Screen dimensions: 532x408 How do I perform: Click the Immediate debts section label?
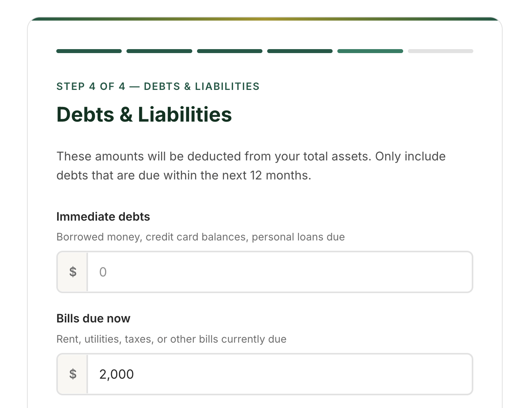[103, 217]
